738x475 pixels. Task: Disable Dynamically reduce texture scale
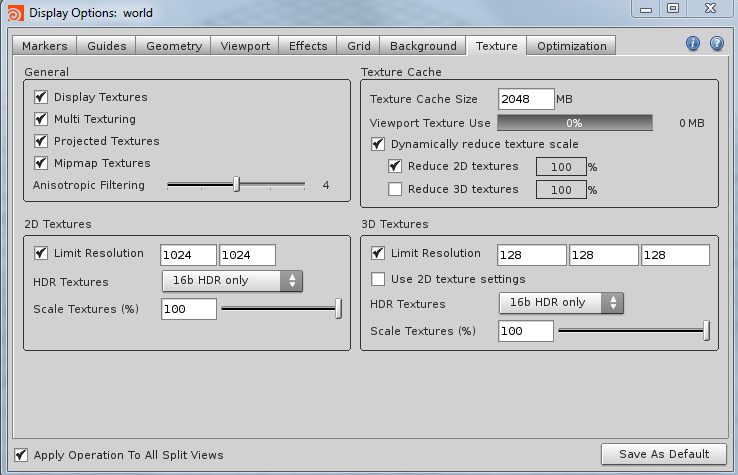point(378,144)
